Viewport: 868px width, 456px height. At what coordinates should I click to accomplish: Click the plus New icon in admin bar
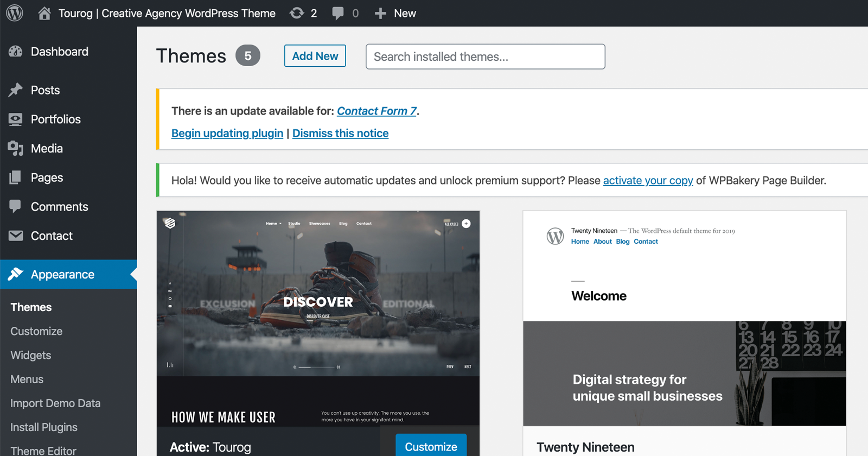[380, 13]
